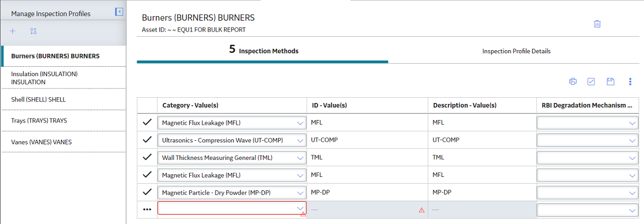This screenshot has height=224, width=644.
Task: Select the 5 Inspection Methods tab
Action: [x=263, y=50]
